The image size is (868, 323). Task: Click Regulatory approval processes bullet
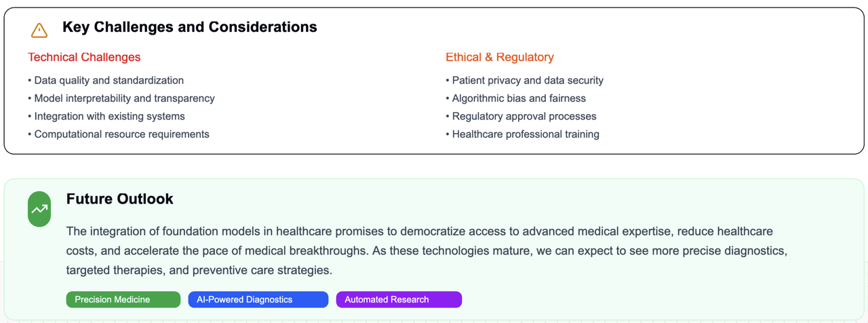(x=521, y=116)
